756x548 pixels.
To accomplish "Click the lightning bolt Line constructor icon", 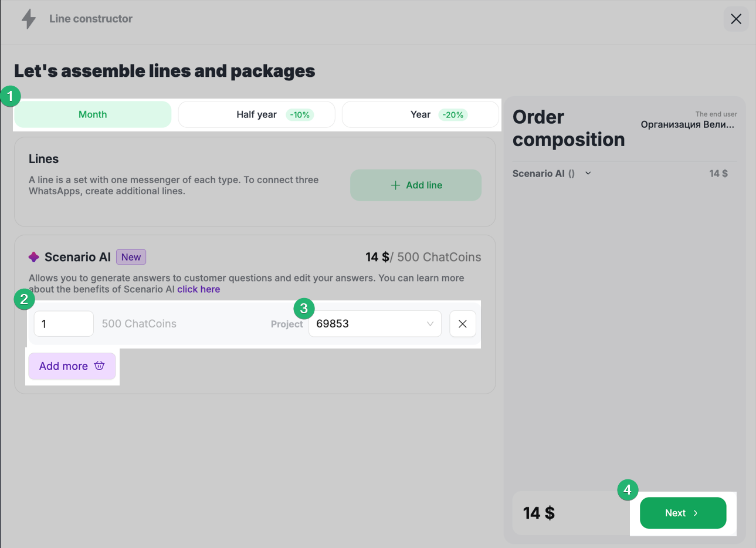I will tap(28, 19).
